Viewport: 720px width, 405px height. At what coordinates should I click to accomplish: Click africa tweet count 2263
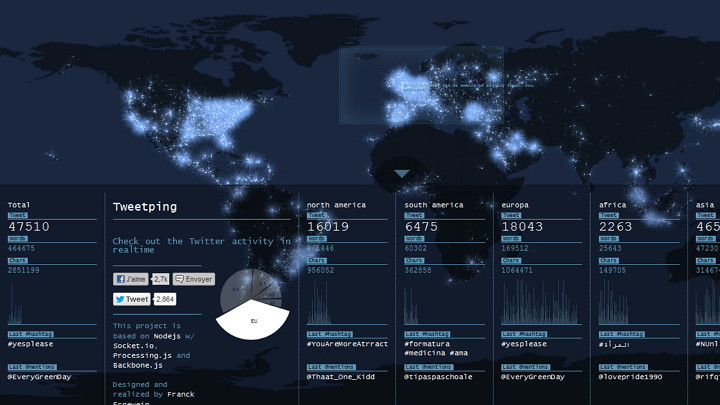tap(616, 226)
